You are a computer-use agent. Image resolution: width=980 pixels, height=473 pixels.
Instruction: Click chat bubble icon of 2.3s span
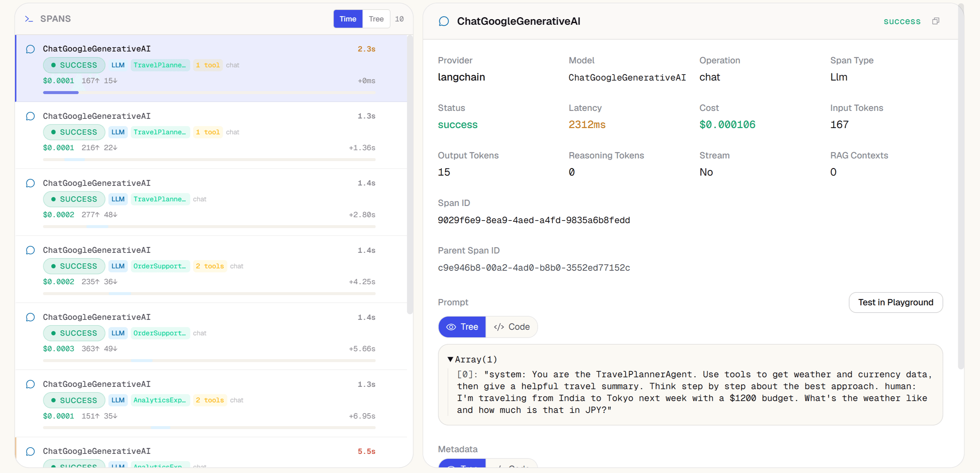(x=30, y=49)
